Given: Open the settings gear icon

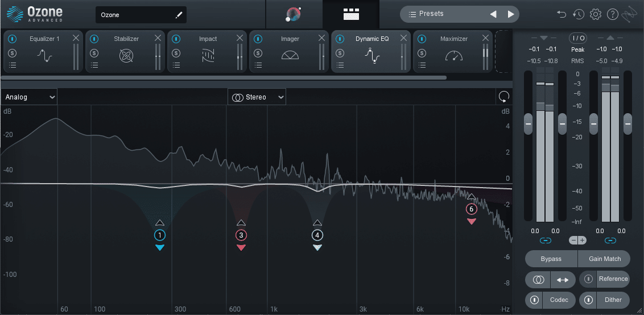Looking at the screenshot, I should [x=596, y=14].
